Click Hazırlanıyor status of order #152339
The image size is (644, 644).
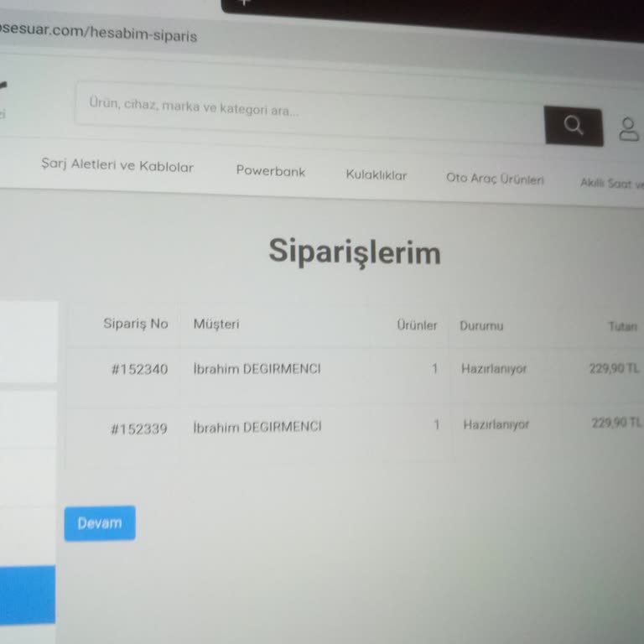pyautogui.click(x=496, y=424)
